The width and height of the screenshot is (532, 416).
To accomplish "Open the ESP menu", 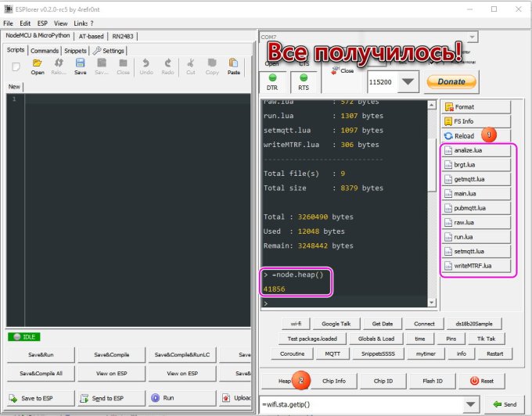I will [43, 23].
